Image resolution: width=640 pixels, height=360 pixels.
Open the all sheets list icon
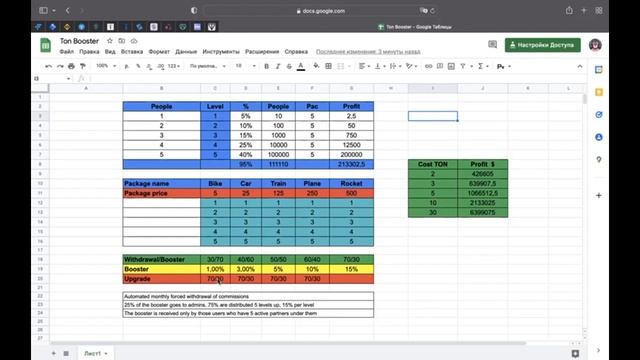click(66, 353)
